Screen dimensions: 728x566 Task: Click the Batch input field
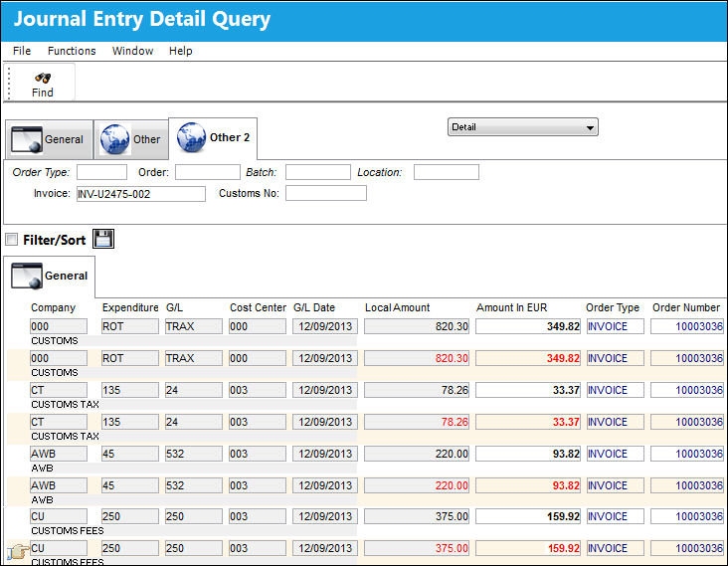318,172
